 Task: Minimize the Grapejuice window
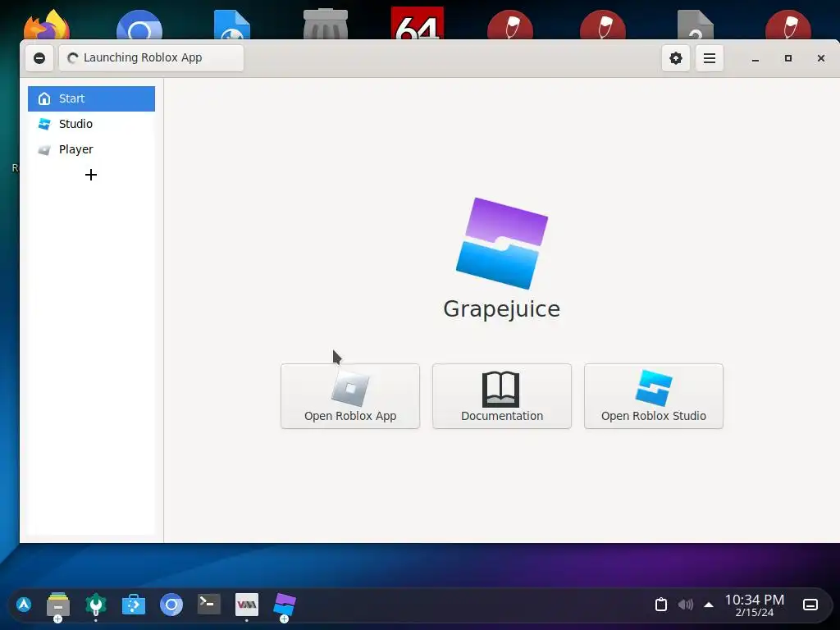pyautogui.click(x=756, y=58)
